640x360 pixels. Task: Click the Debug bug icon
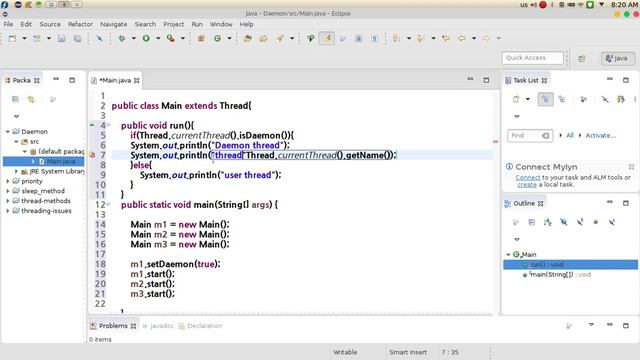(122, 38)
